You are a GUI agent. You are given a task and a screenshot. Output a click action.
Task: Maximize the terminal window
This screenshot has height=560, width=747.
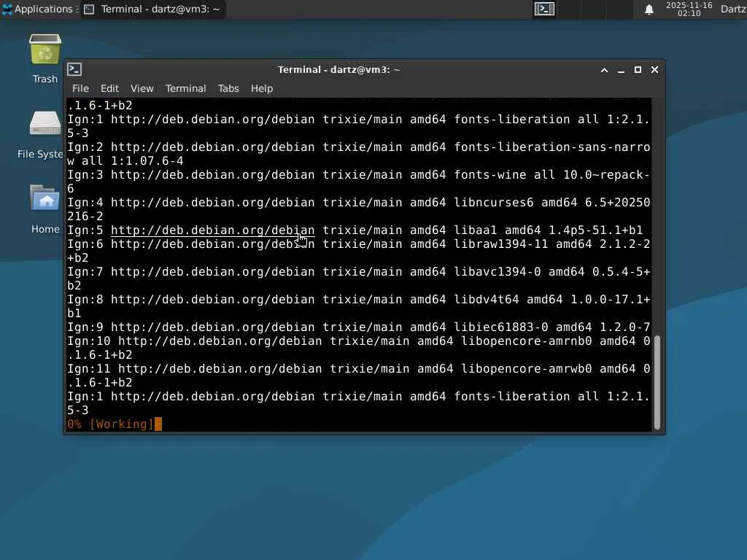[x=638, y=70]
